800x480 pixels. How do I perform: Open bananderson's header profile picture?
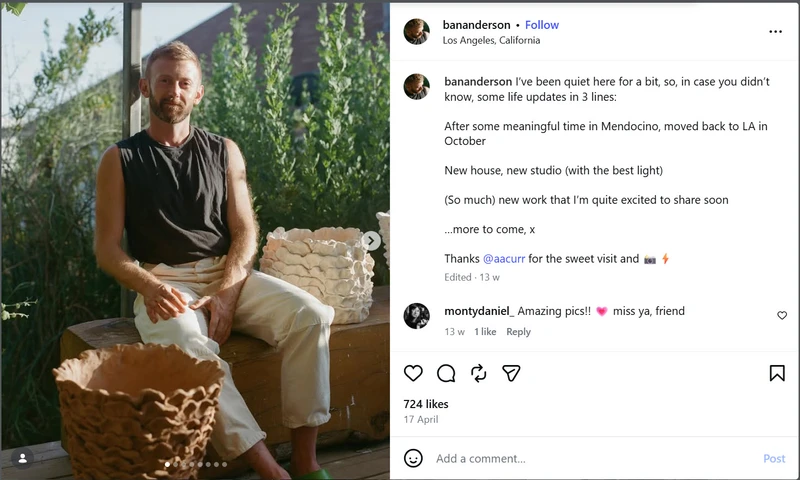pyautogui.click(x=416, y=32)
